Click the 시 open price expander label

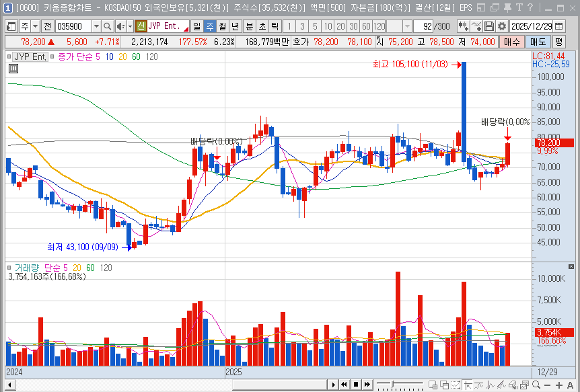[380, 42]
